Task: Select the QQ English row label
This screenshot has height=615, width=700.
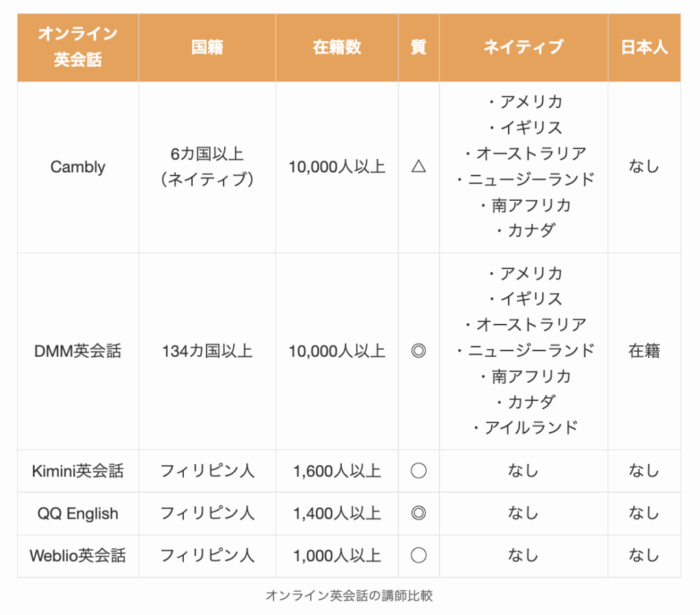Action: click(x=78, y=513)
